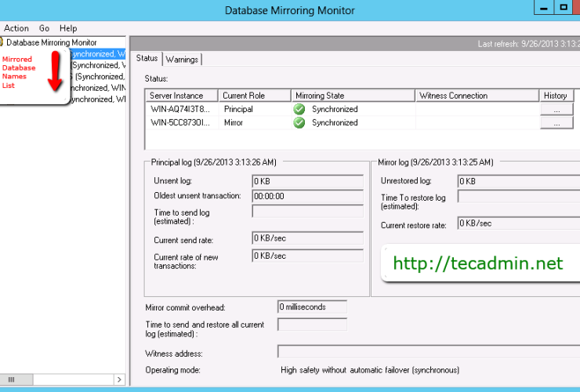Click the Witness address field
Screen dimensions: 580x392
[428, 351]
